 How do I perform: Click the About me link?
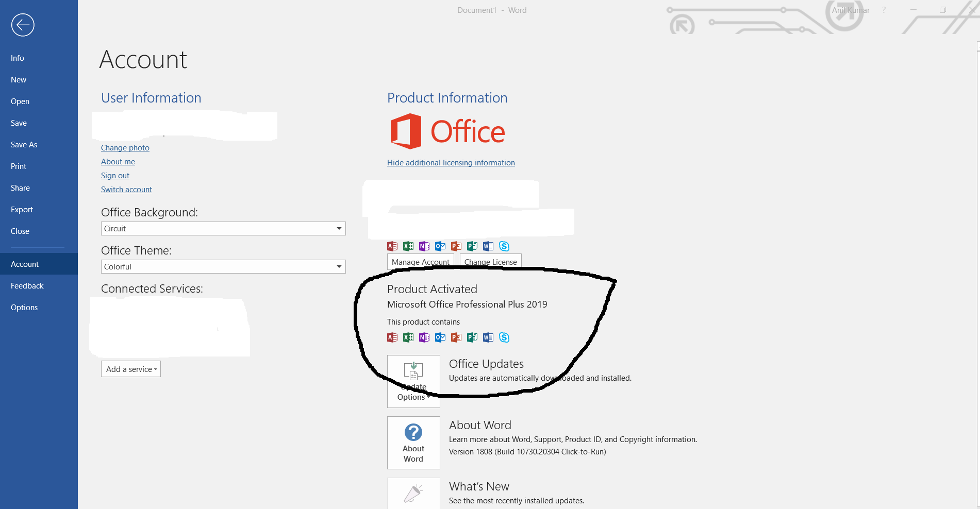[x=118, y=162]
